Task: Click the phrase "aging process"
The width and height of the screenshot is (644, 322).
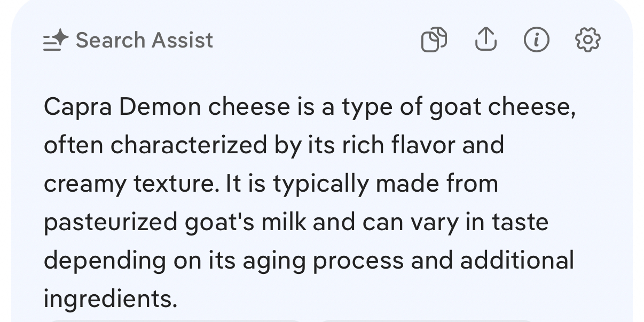Action: click(323, 261)
